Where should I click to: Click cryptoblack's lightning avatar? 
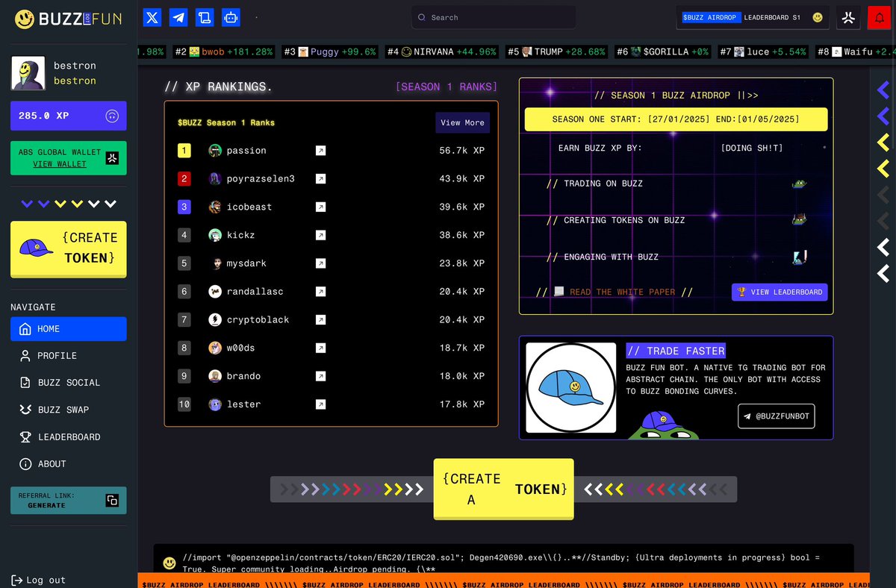click(x=215, y=319)
